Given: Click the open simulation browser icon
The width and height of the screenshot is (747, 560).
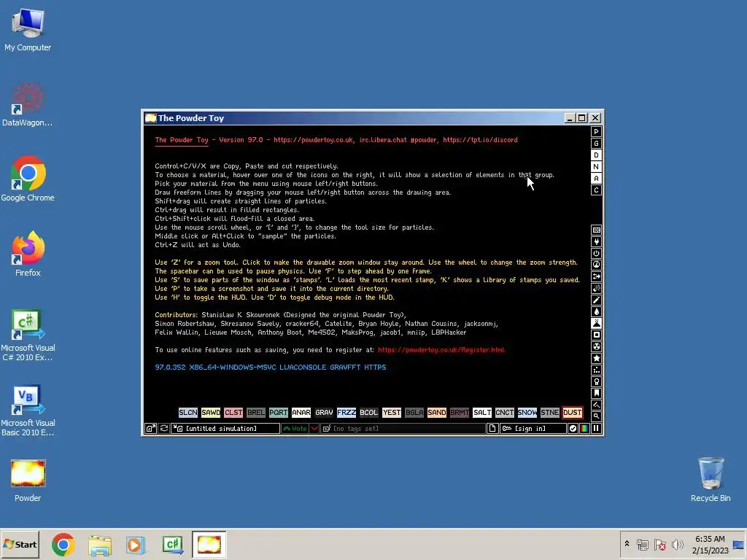Looking at the screenshot, I should point(150,429).
